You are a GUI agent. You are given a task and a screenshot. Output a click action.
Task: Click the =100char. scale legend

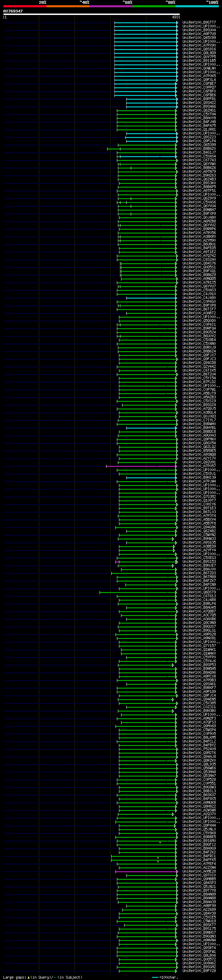165,977
